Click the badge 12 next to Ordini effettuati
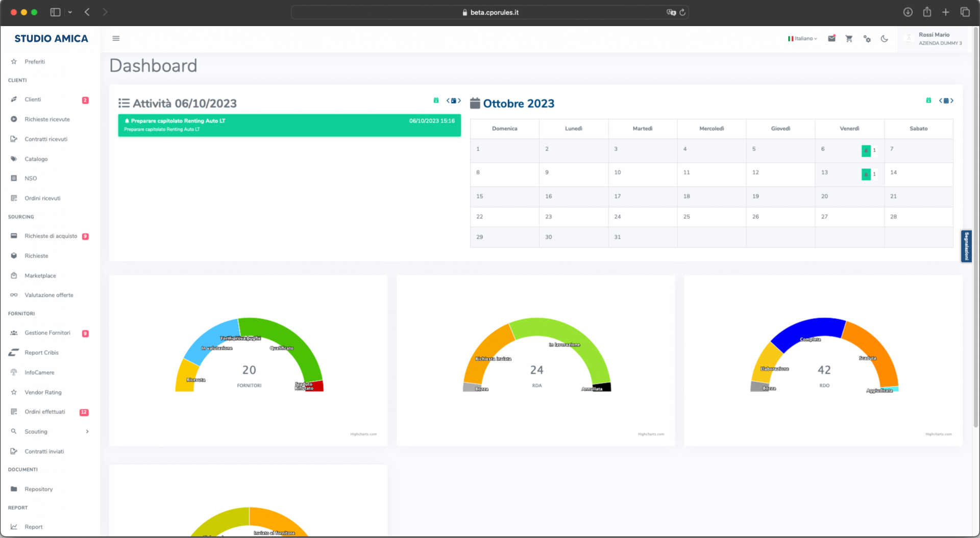Viewport: 980px width, 538px height. 84,413
